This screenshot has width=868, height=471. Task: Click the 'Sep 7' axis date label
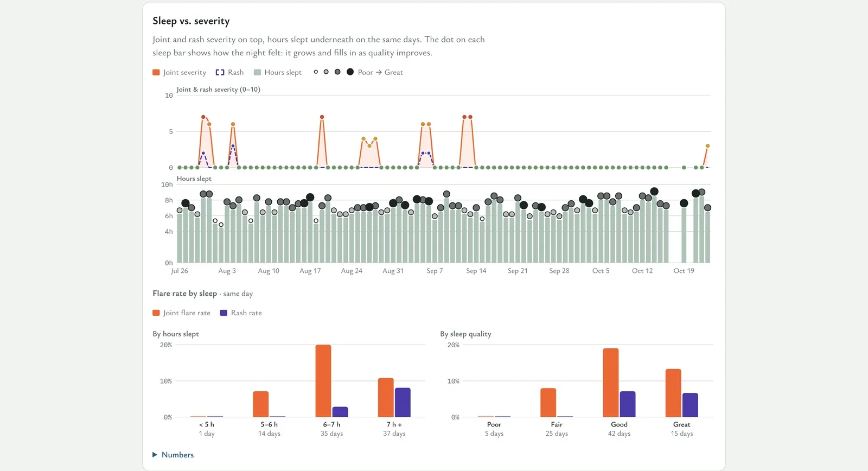point(435,271)
